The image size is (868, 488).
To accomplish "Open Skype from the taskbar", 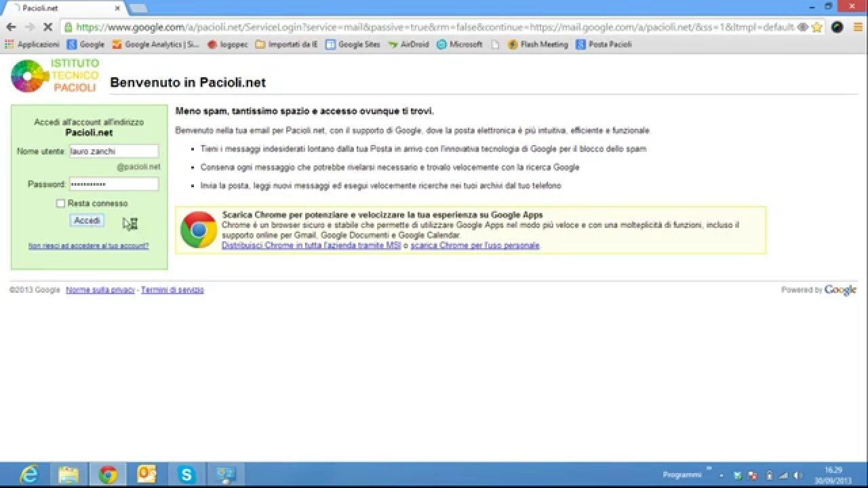I will coord(186,474).
